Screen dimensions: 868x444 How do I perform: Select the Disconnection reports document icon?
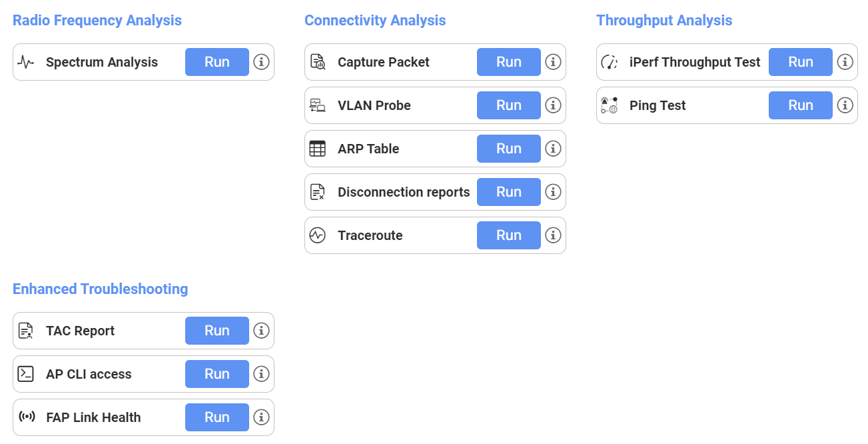[x=318, y=191]
